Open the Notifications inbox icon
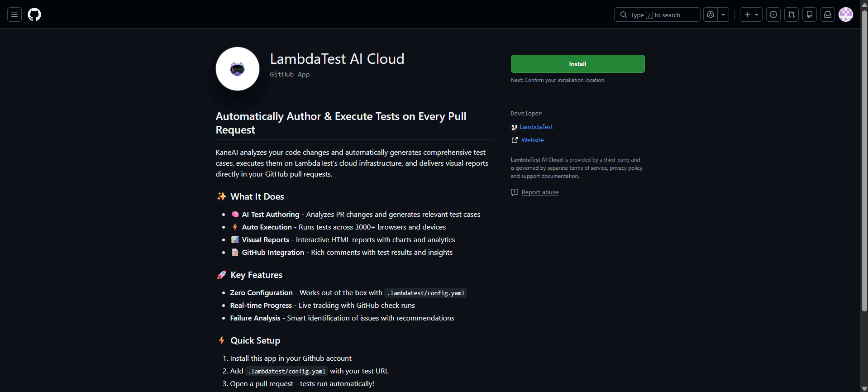 pos(828,14)
